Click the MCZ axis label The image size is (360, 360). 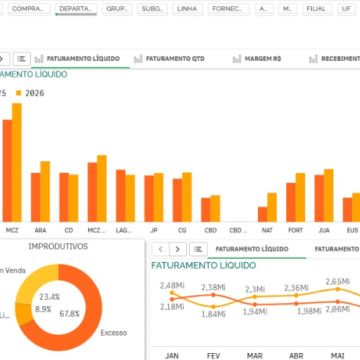click(12, 230)
